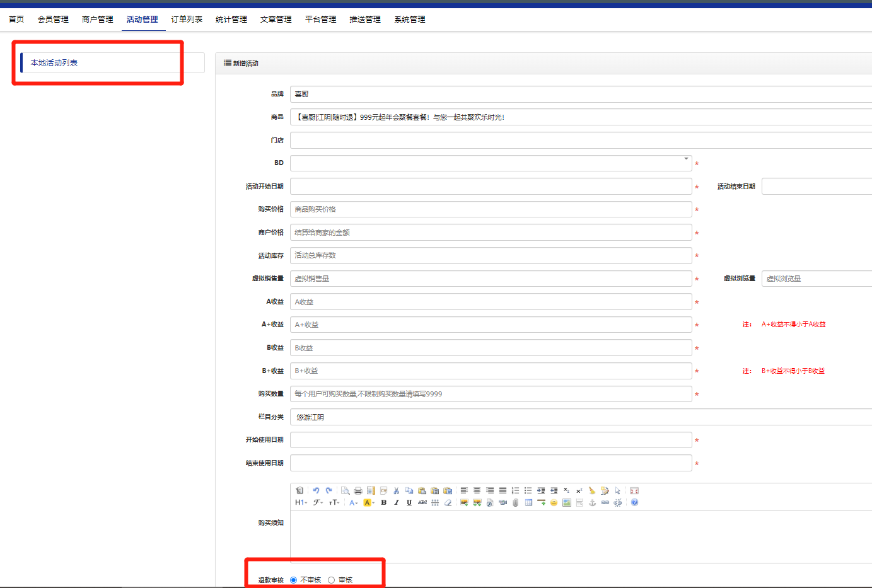The image size is (872, 588).
Task: Open the editor preview
Action: [x=345, y=490]
